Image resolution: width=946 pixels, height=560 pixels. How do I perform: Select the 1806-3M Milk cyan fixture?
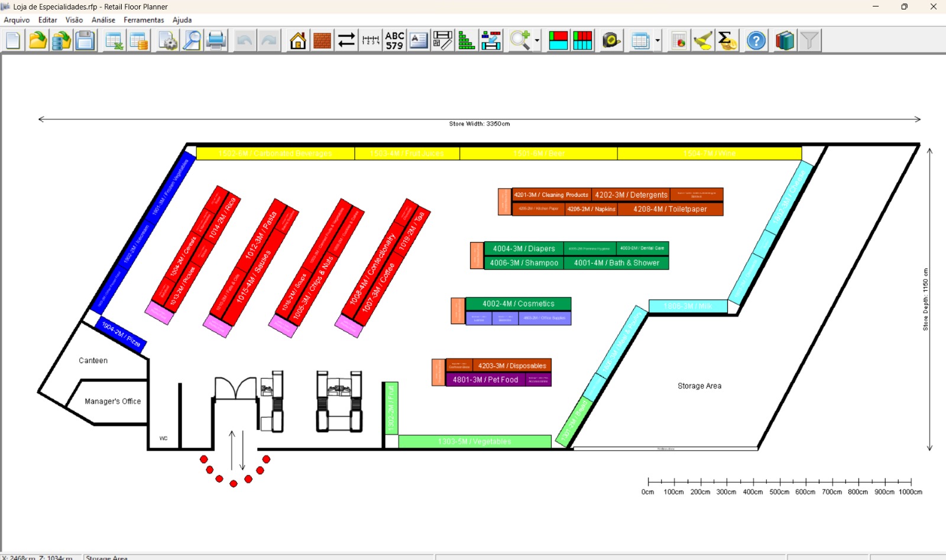tap(688, 306)
